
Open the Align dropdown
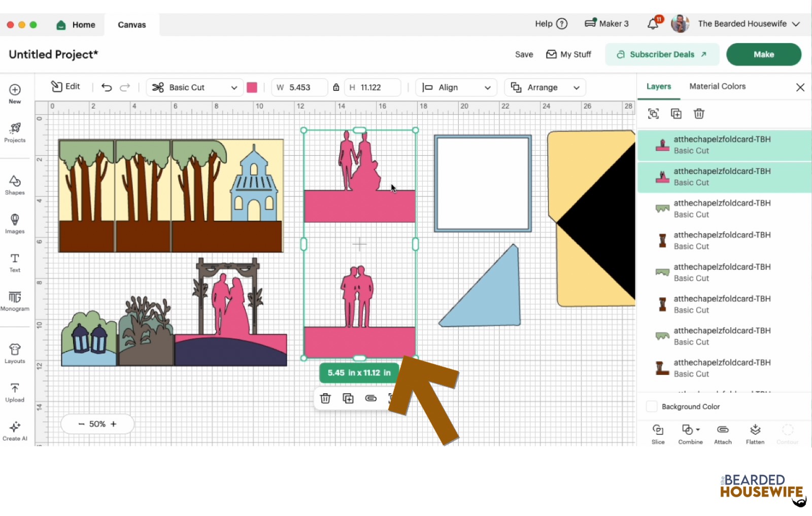(x=456, y=87)
